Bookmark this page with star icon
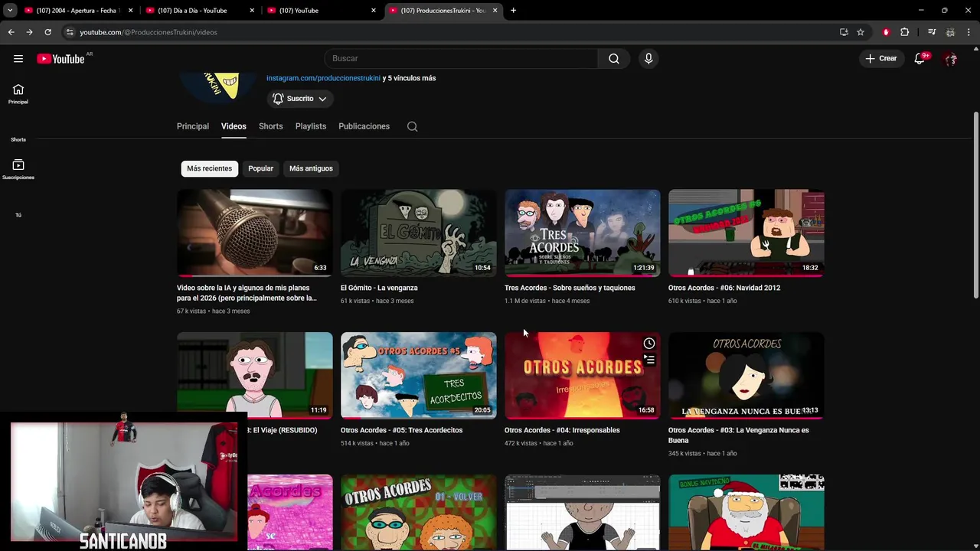980x551 pixels. [861, 32]
